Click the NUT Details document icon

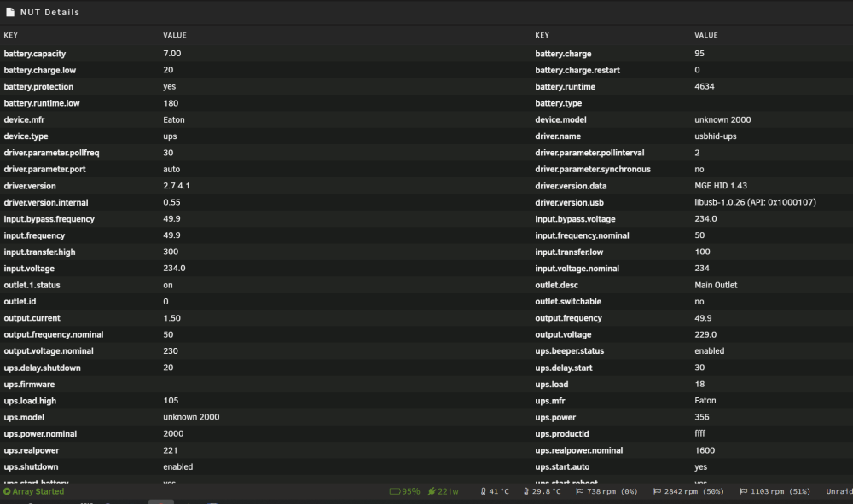pos(9,12)
